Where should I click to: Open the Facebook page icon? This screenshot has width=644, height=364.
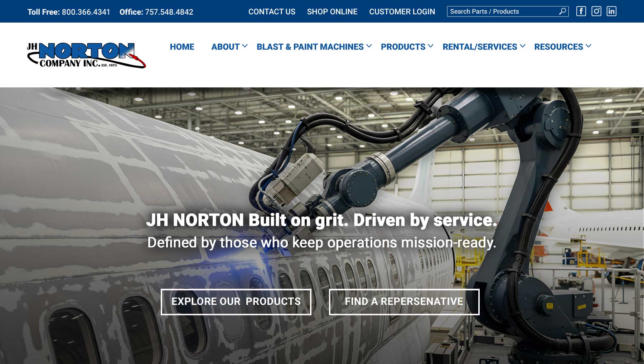[x=581, y=11]
